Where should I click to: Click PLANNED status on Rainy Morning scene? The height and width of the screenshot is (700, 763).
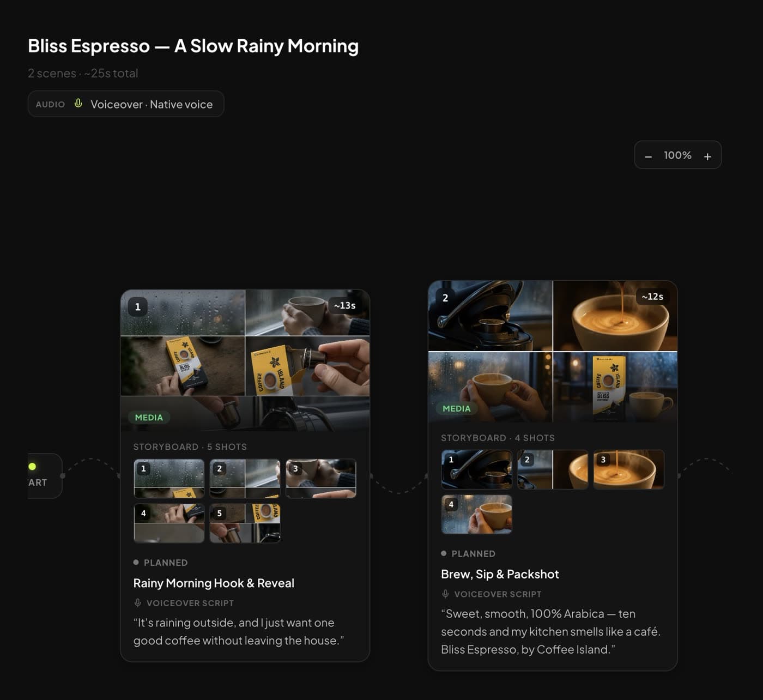pyautogui.click(x=161, y=562)
